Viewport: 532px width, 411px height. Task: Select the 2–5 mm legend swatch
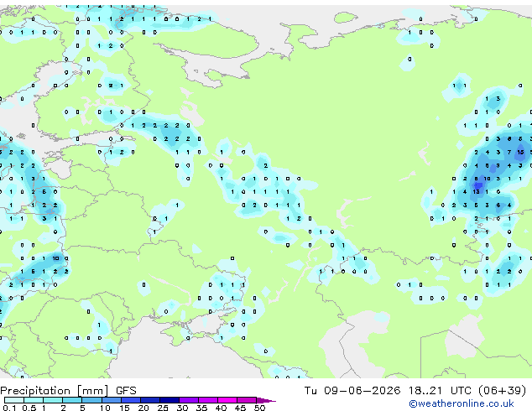point(72,400)
